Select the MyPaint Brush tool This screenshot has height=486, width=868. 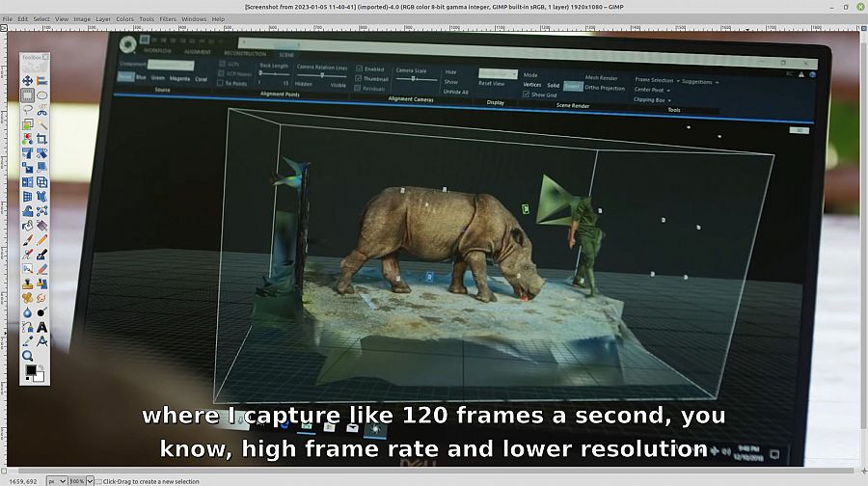coord(27,268)
